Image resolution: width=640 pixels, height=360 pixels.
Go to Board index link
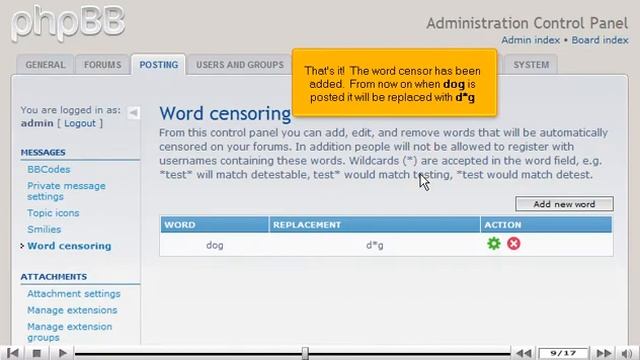click(x=600, y=40)
